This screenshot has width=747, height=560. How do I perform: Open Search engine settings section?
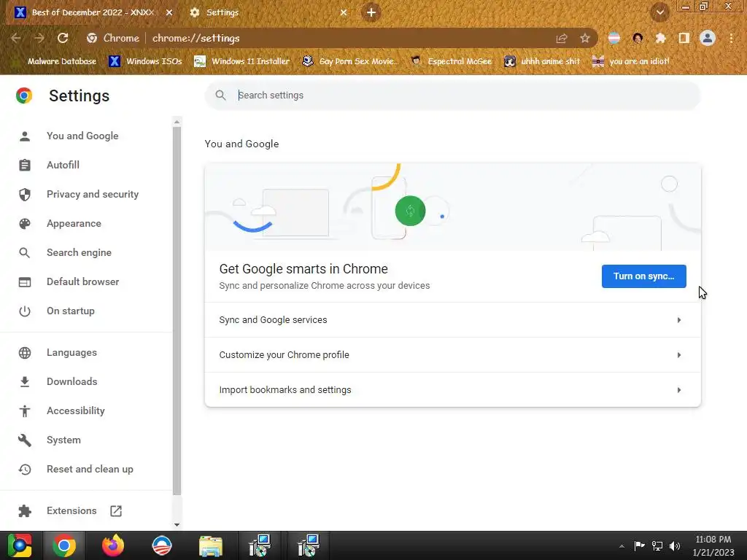[79, 252]
